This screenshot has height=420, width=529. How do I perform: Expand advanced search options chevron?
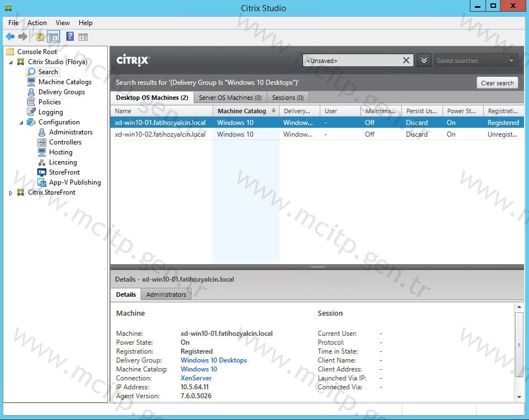coord(424,61)
